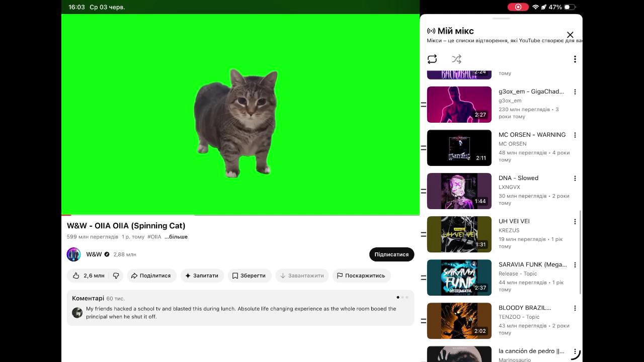Click the playlist panel scrollbar
This screenshot has width=644, height=362.
click(x=581, y=252)
